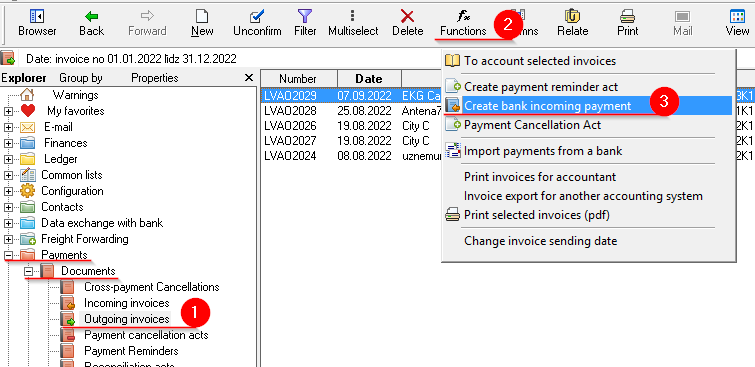Expand Freight Forwarding node
Screen dimensions: 755x367
coord(8,239)
